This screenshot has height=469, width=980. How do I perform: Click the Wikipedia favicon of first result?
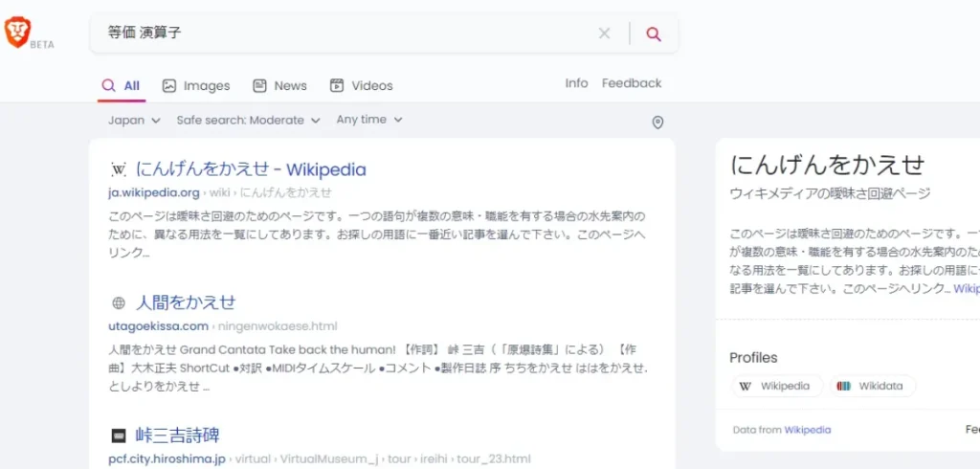click(119, 169)
